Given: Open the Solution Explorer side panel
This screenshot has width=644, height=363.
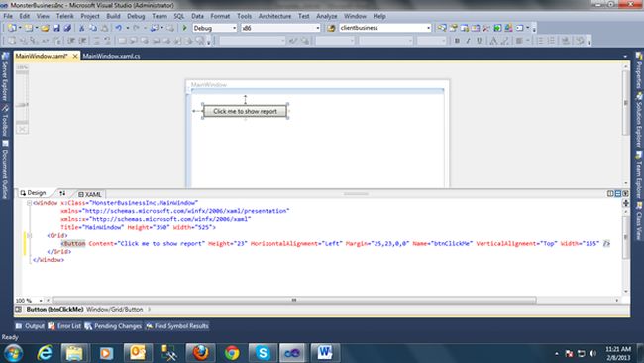Looking at the screenshot, I should click(x=639, y=120).
